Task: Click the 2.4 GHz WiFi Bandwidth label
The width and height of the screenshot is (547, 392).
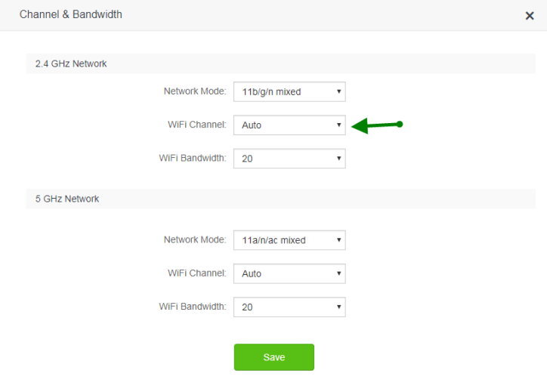Action: click(193, 158)
